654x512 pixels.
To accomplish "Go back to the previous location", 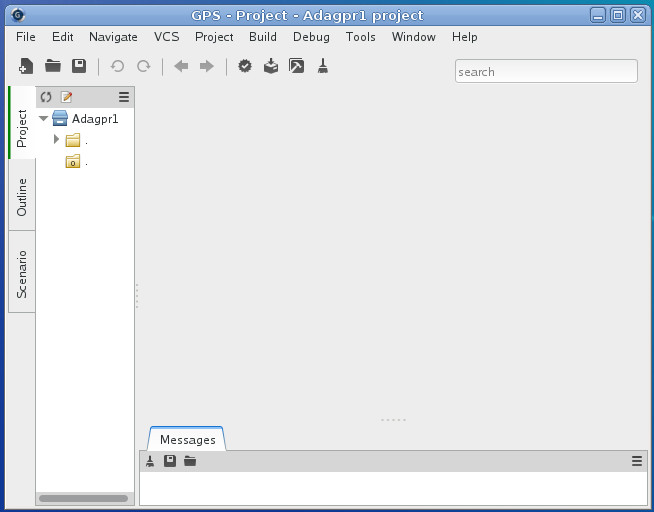I will coord(181,66).
